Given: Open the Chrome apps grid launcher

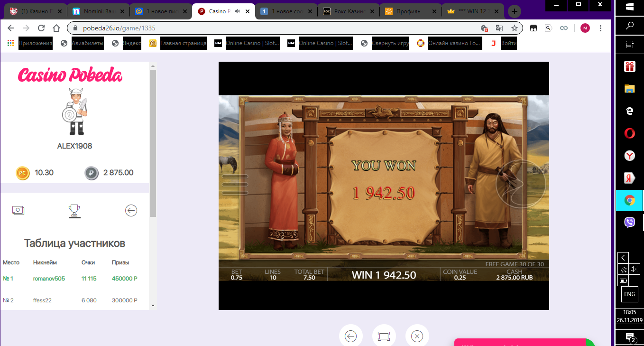Looking at the screenshot, I should [x=10, y=43].
